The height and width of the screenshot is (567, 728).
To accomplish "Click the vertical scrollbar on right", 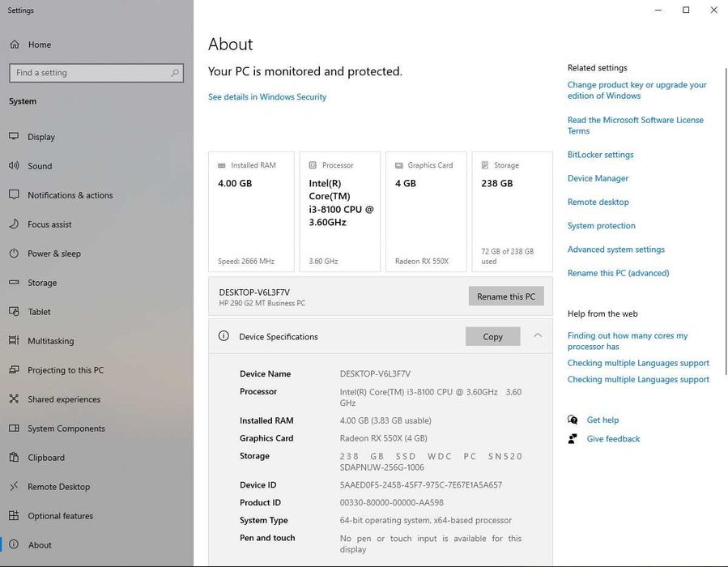I will (726, 221).
